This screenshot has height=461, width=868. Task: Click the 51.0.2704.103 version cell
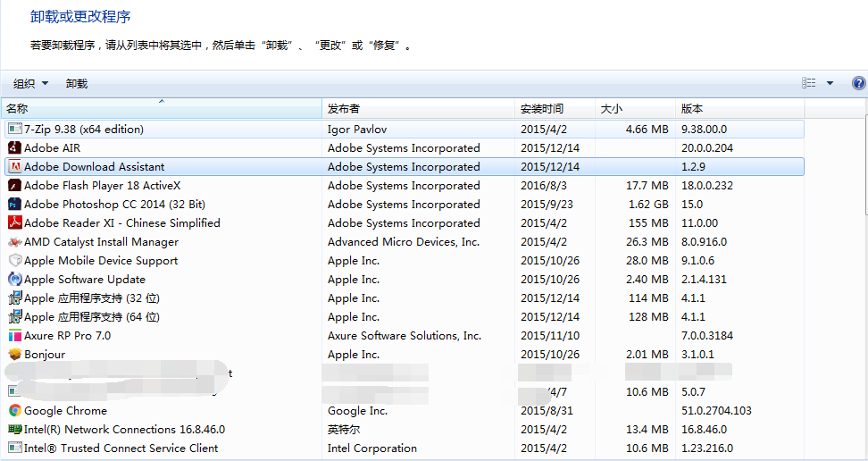tap(716, 411)
